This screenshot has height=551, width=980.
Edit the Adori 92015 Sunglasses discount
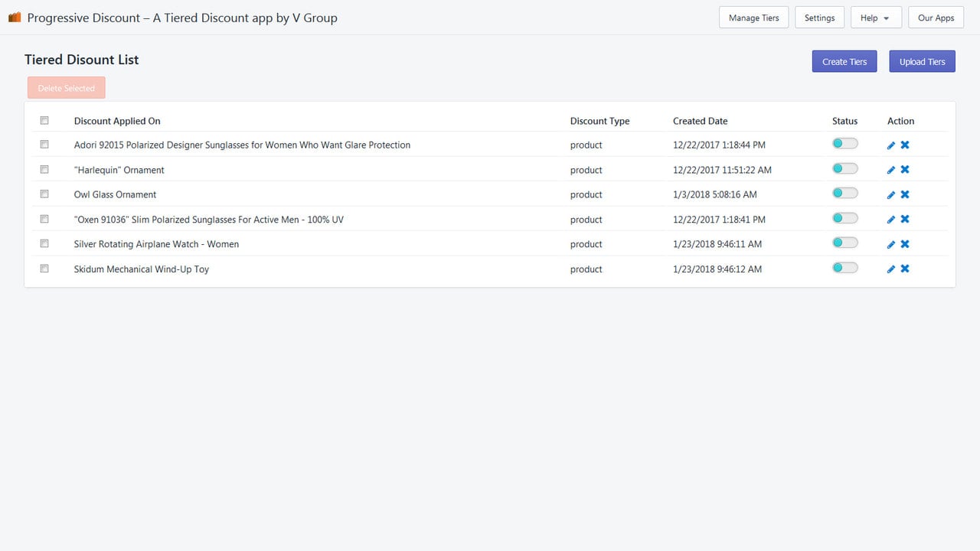[891, 145]
